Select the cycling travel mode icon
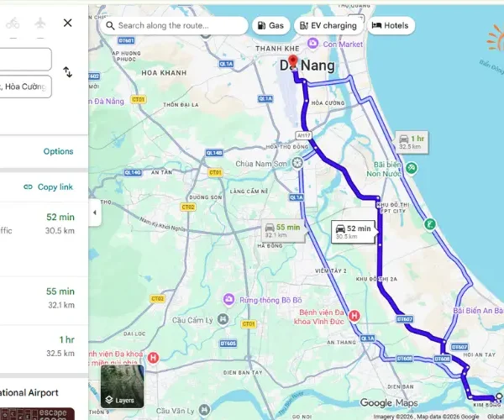 pos(13,24)
